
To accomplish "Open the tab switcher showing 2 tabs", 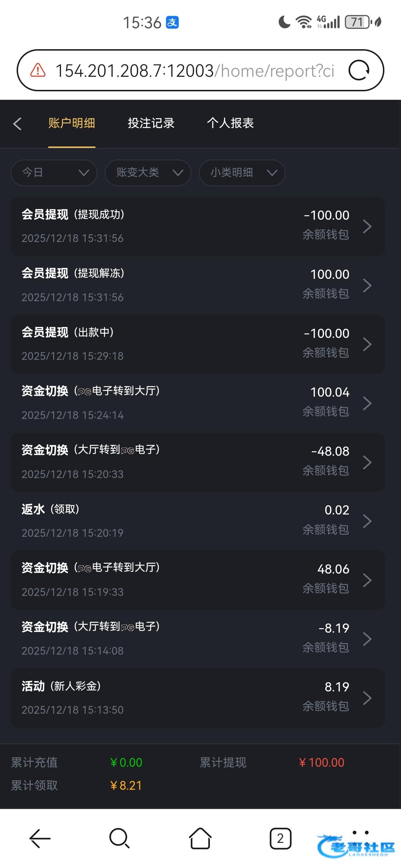I will pyautogui.click(x=280, y=838).
